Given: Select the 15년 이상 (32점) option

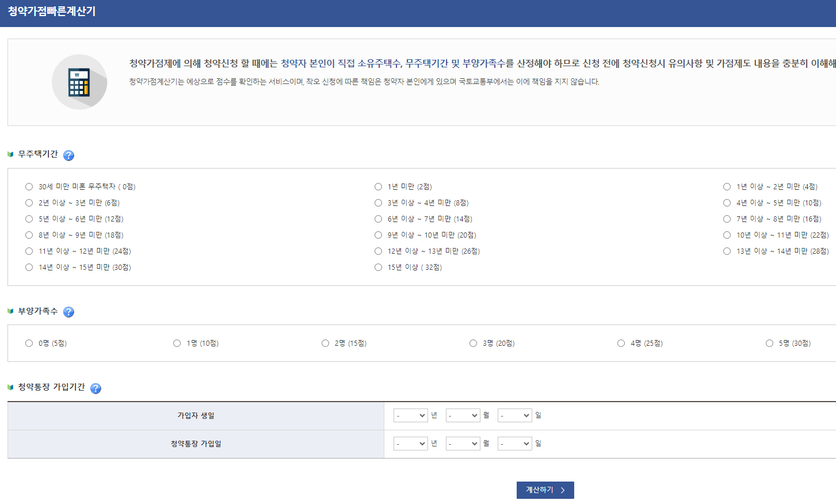Looking at the screenshot, I should [378, 267].
